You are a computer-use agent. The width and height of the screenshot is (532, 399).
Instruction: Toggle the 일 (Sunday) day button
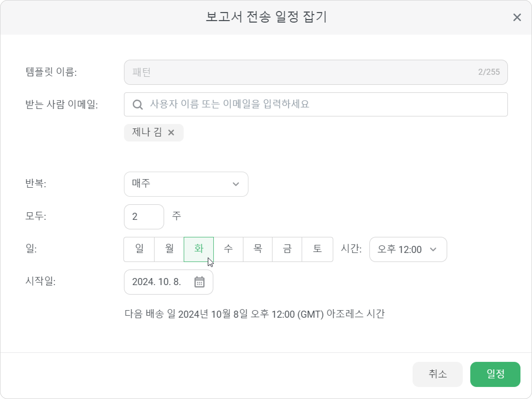tap(139, 249)
